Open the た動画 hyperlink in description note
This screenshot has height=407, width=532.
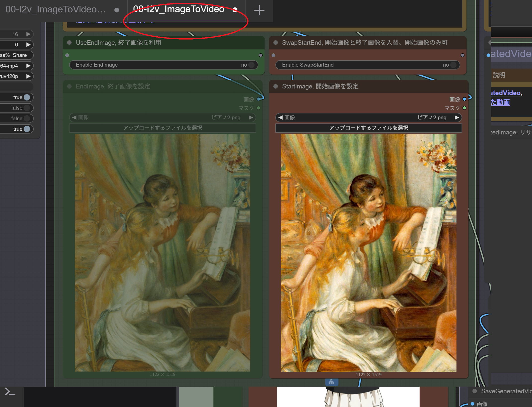[x=500, y=102]
